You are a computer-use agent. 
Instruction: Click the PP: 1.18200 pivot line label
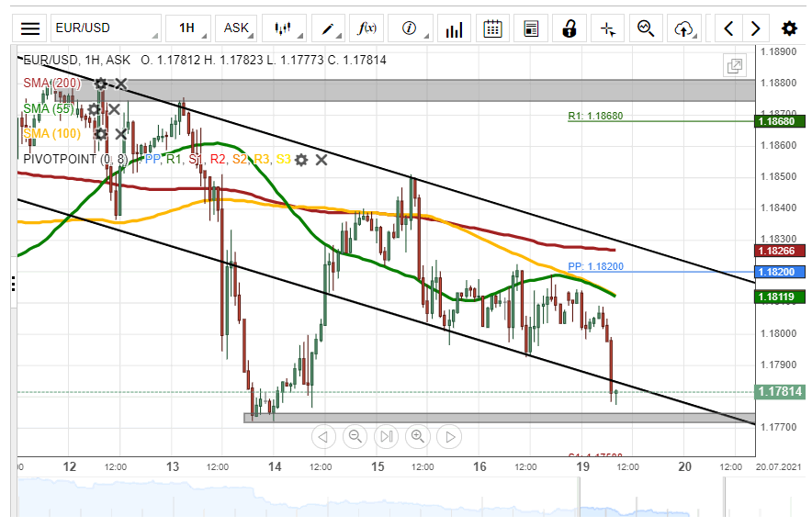point(595,266)
